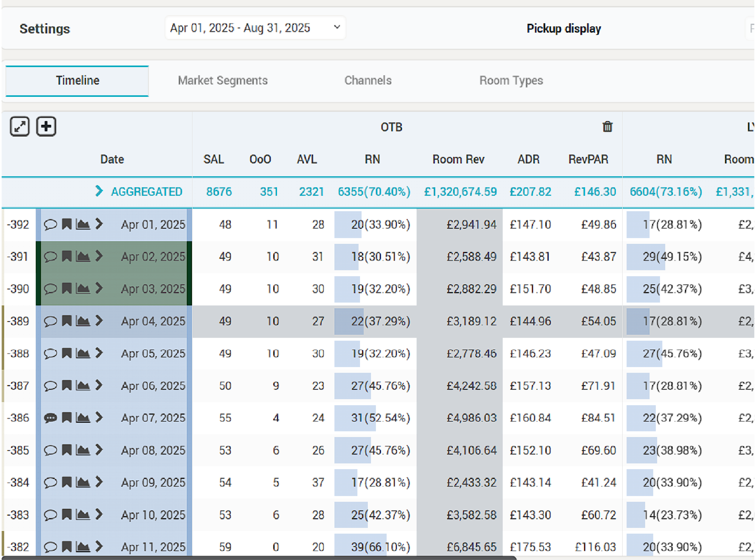Open comment bubble for Apr 07, 2025

point(50,418)
